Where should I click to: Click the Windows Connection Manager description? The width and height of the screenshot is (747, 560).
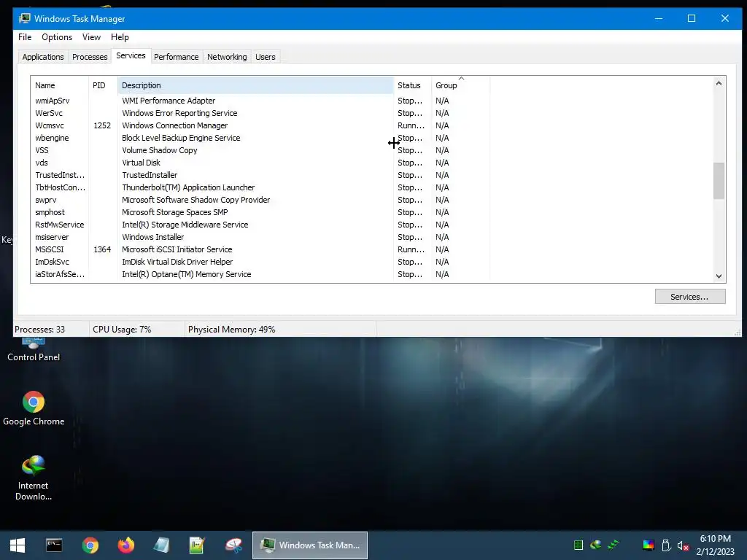click(175, 125)
